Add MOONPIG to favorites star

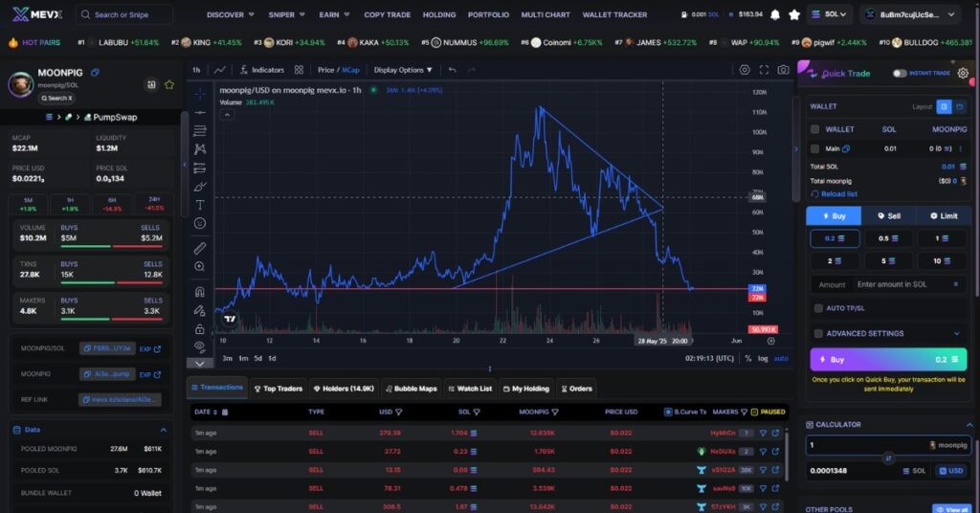pos(169,84)
